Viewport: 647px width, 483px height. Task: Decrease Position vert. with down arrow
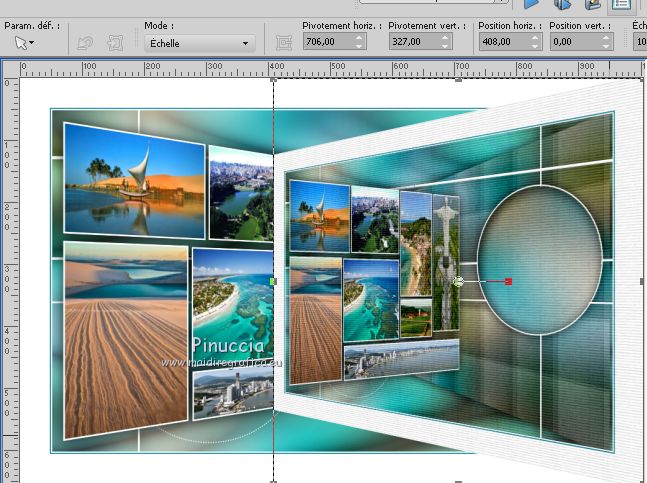pos(608,46)
